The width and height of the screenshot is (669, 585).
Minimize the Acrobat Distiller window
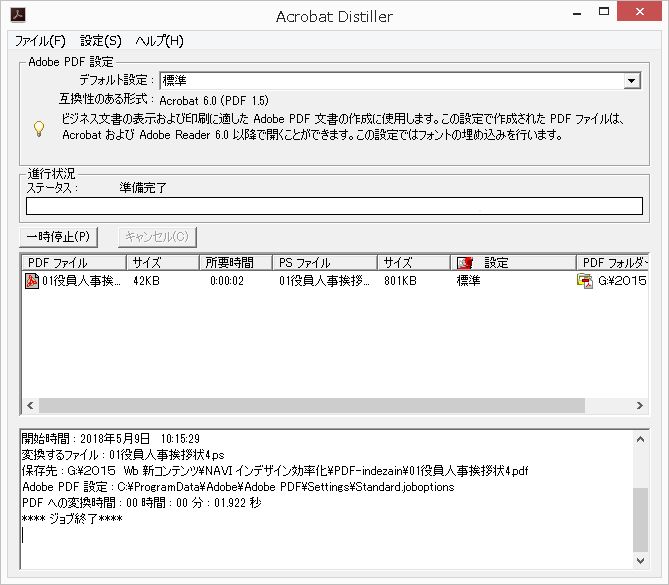[577, 12]
